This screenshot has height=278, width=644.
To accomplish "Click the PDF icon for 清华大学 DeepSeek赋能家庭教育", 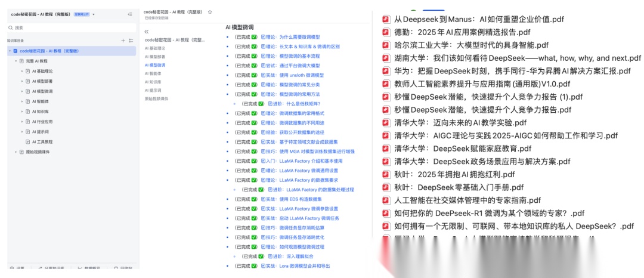I will pyautogui.click(x=386, y=148).
